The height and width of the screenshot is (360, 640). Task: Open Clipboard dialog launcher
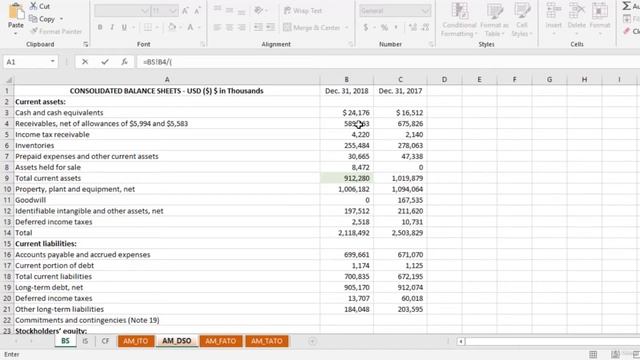(x=85, y=44)
